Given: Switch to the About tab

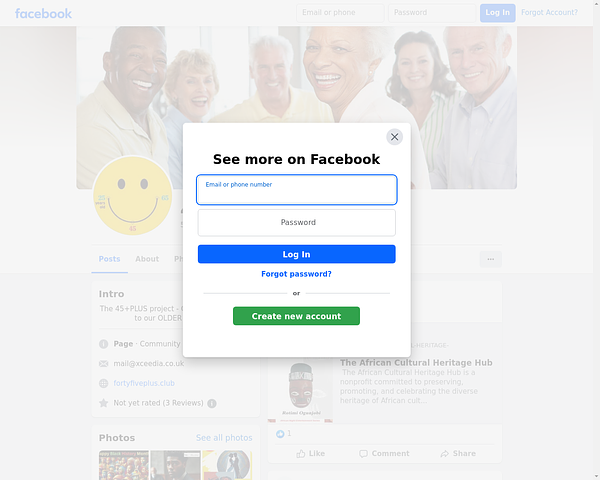Looking at the screenshot, I should coord(147,259).
